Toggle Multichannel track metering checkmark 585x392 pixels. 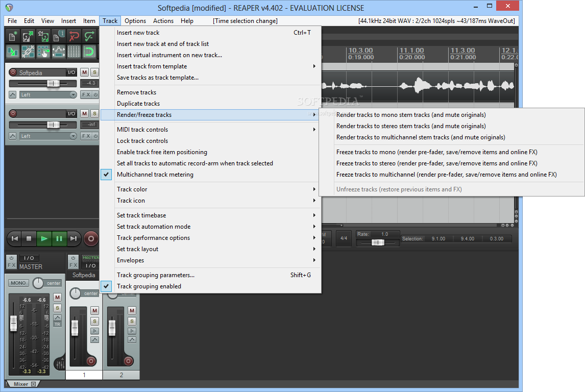(x=106, y=175)
